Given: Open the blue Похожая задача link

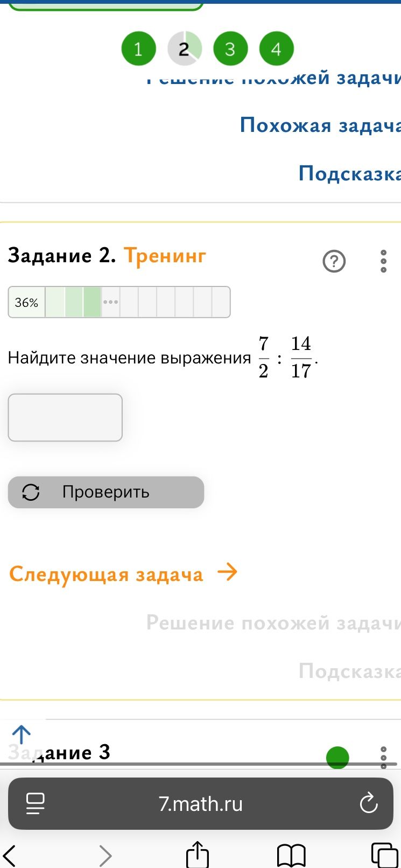Looking at the screenshot, I should [320, 125].
